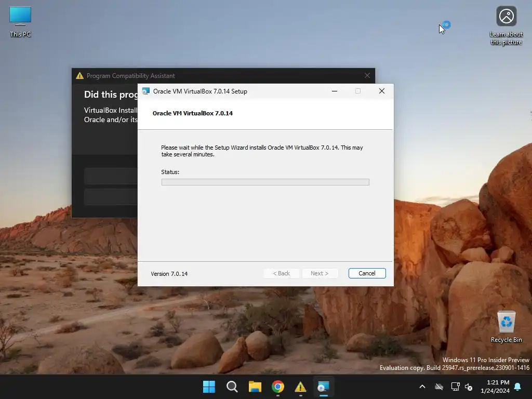Click 'Please wait while the Setup Wizard' message
Image resolution: width=532 pixels, height=399 pixels.
click(262, 151)
